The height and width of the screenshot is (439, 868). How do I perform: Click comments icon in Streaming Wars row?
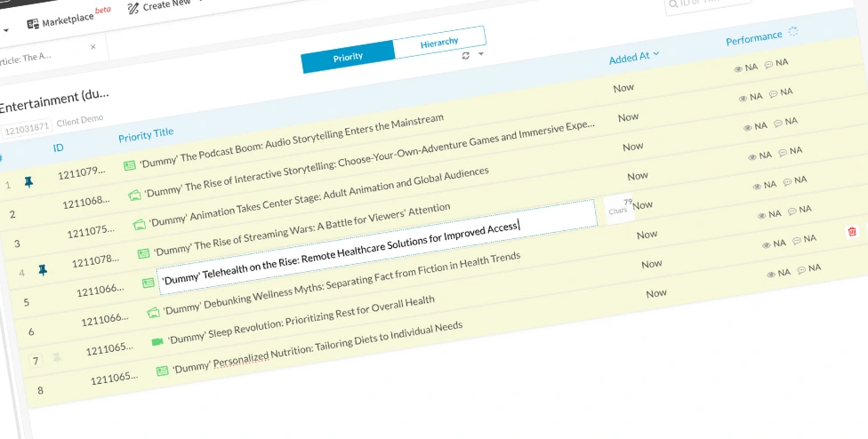pyautogui.click(x=783, y=153)
